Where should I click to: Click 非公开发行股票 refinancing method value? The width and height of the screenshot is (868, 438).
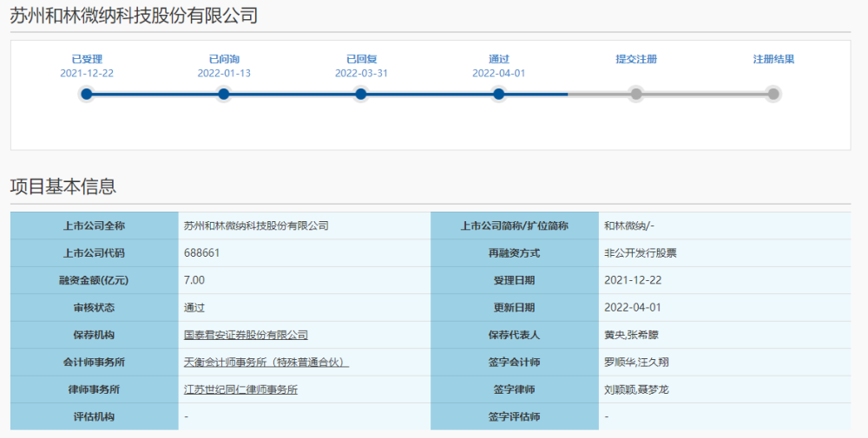pyautogui.click(x=641, y=252)
